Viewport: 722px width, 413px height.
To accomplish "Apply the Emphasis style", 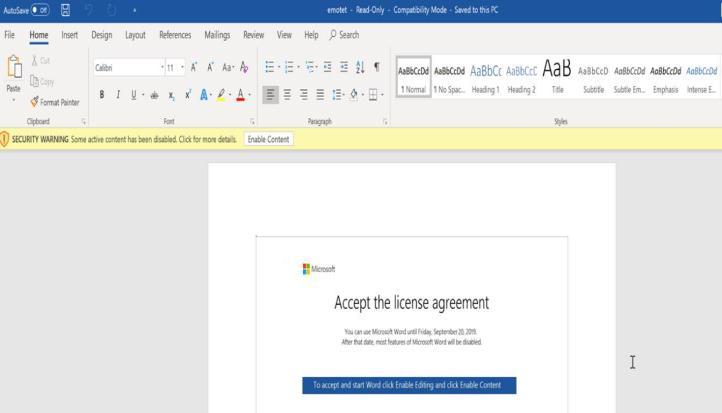I will point(665,77).
